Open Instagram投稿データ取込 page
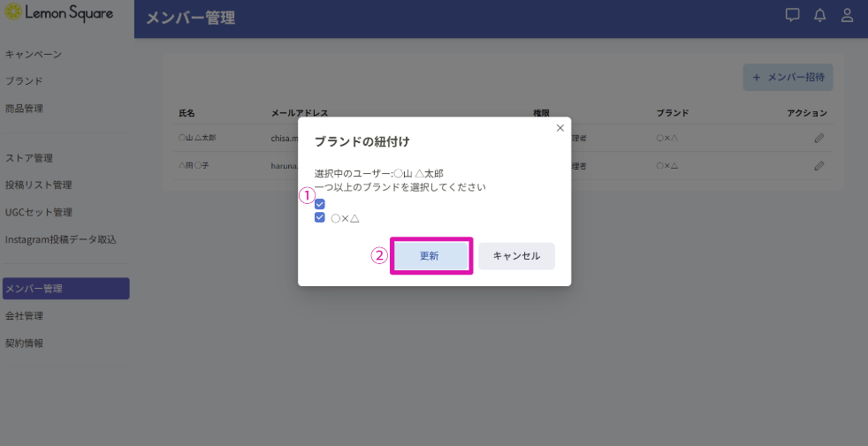 [61, 239]
